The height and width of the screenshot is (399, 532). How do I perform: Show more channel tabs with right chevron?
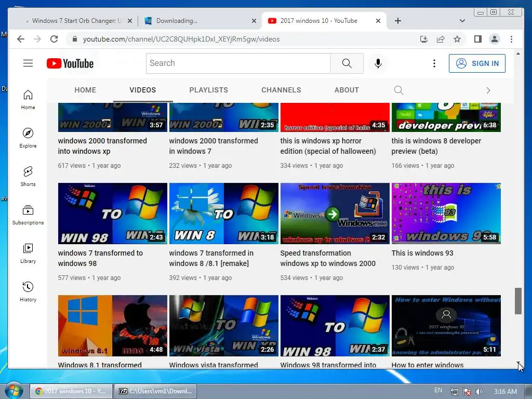coord(488,90)
